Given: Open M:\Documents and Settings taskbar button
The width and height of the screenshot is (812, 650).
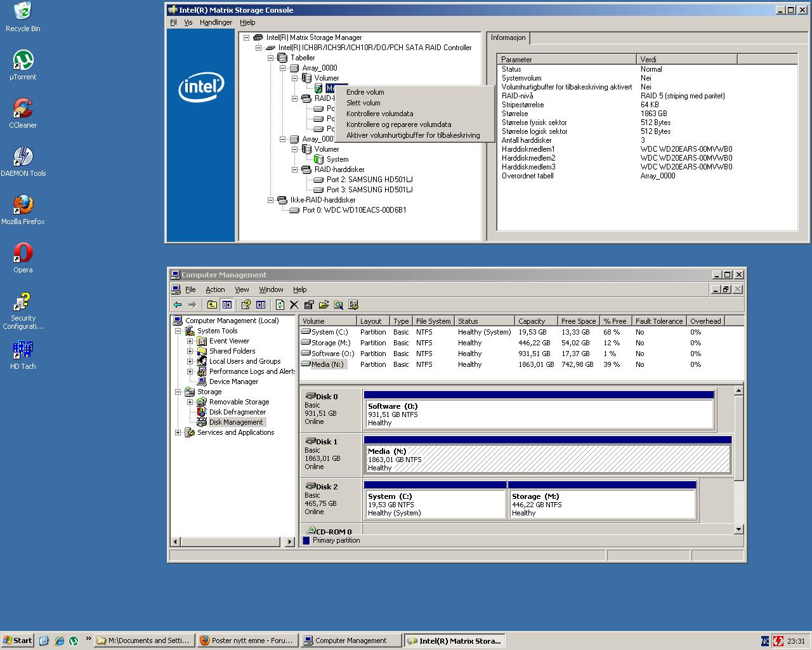Looking at the screenshot, I should [x=144, y=640].
